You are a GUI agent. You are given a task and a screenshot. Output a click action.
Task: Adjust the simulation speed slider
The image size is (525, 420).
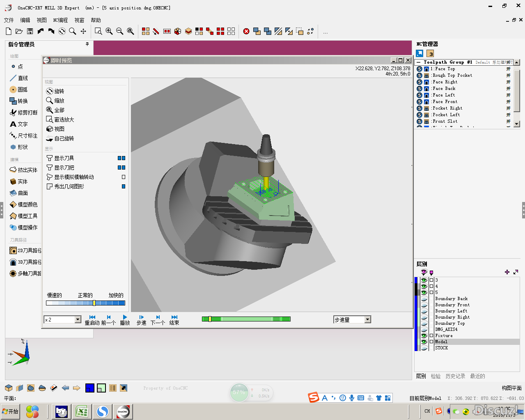tap(85, 303)
